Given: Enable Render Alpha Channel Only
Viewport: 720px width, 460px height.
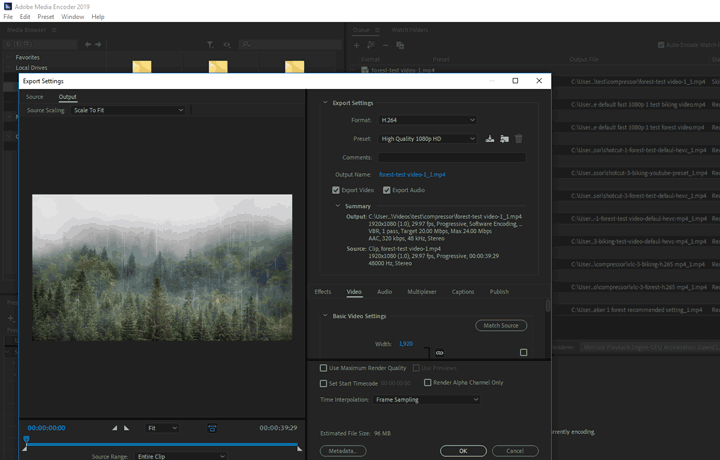Looking at the screenshot, I should pos(428,382).
